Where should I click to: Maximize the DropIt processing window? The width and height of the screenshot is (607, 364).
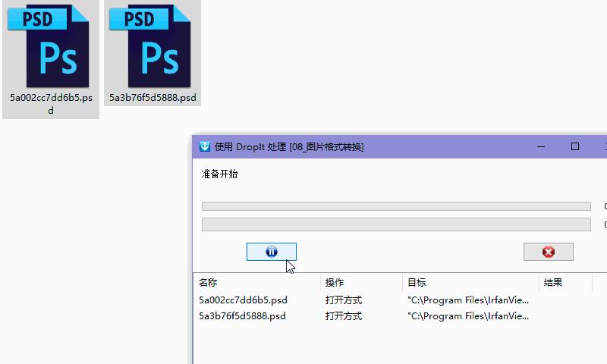click(x=575, y=146)
